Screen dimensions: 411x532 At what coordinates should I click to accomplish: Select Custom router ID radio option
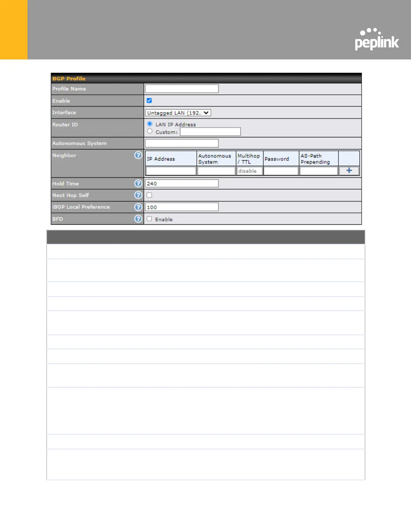[x=150, y=131]
